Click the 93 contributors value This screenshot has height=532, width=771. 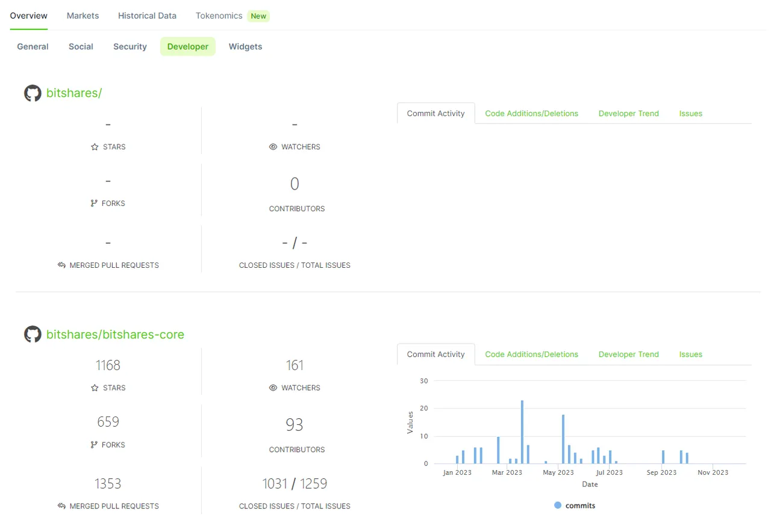(x=295, y=425)
